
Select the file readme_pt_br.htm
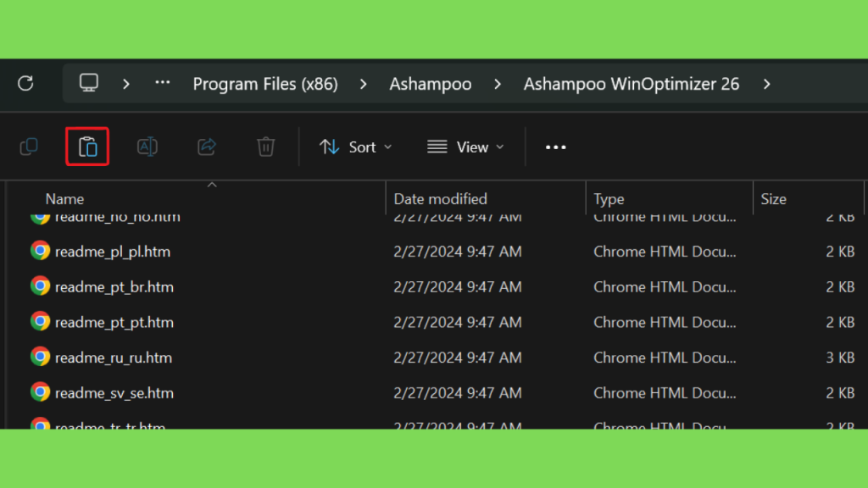click(x=114, y=287)
